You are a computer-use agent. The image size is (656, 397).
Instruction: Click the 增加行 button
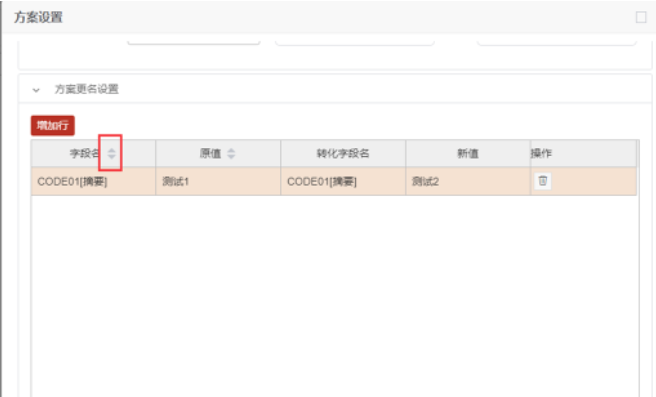tap(53, 126)
